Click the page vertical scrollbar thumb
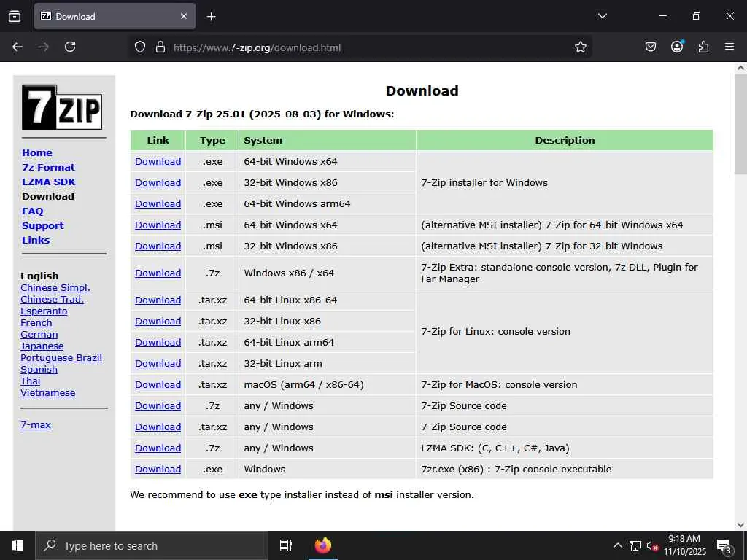The width and height of the screenshot is (747, 560). point(740,125)
